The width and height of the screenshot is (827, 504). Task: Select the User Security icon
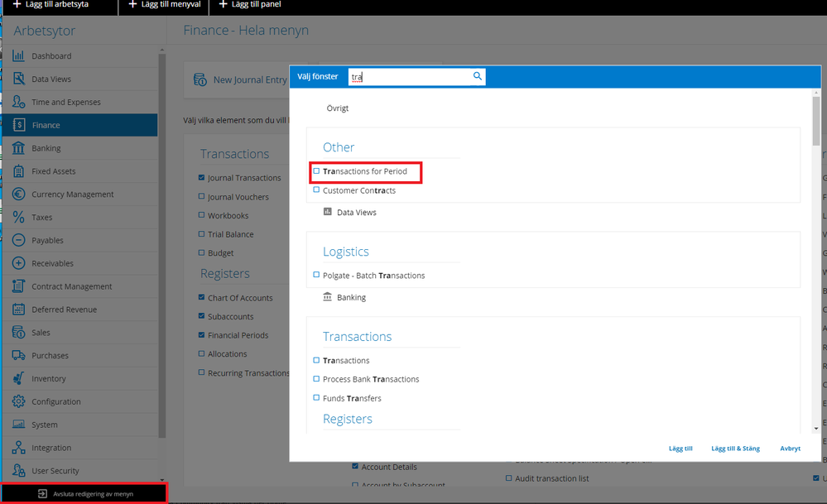pyautogui.click(x=18, y=470)
